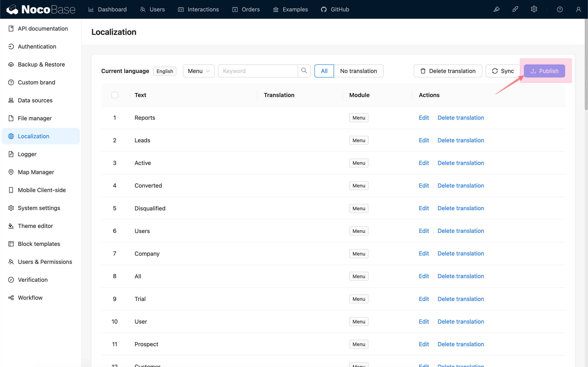
Task: Select the All filter option
Action: pyautogui.click(x=324, y=71)
